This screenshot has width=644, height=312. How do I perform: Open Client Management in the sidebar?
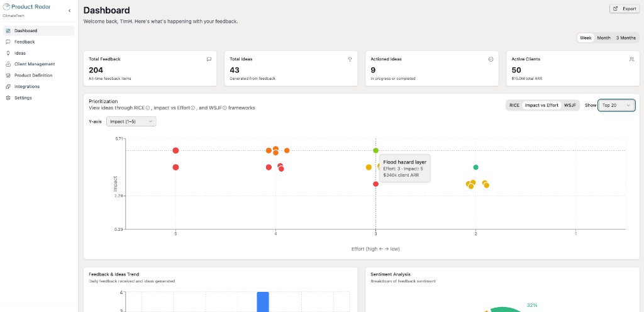(35, 64)
